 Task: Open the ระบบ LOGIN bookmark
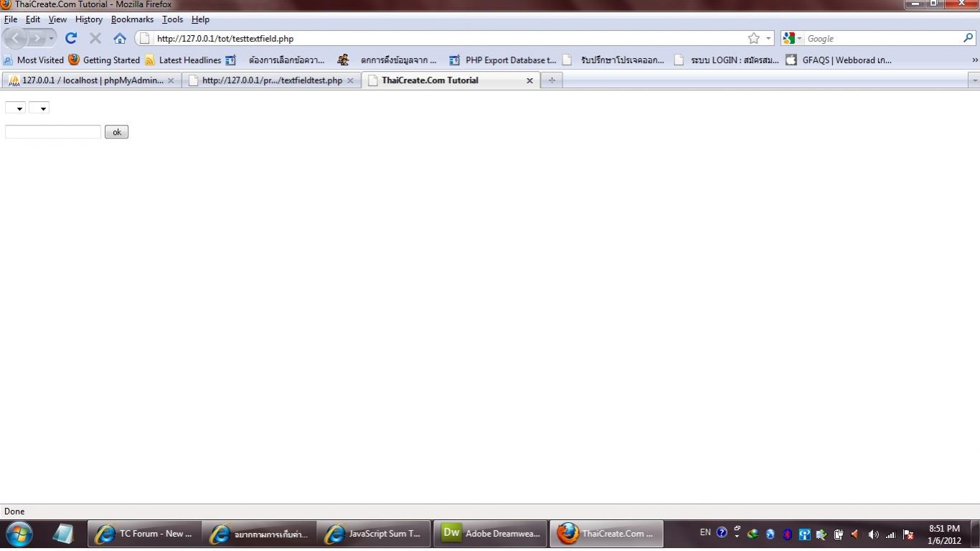pyautogui.click(x=727, y=60)
